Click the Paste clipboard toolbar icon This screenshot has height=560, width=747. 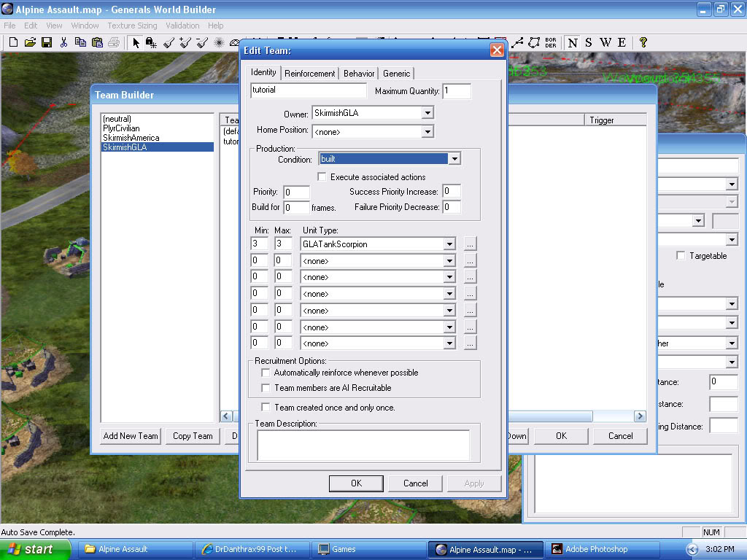point(97,42)
